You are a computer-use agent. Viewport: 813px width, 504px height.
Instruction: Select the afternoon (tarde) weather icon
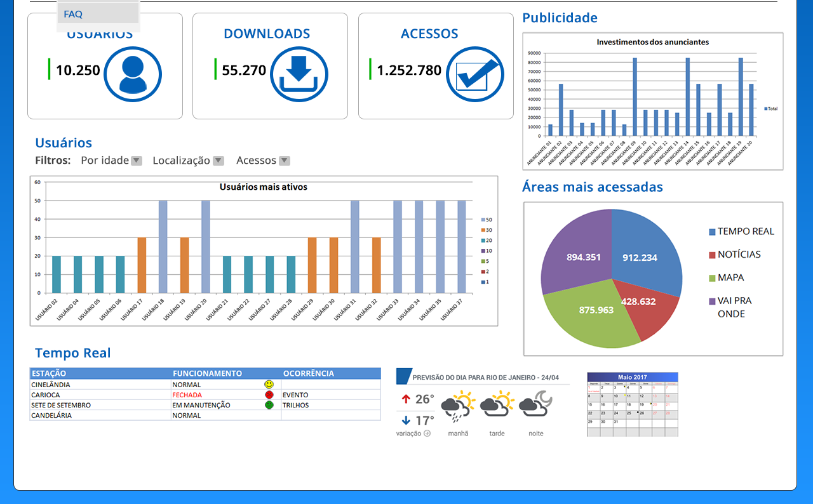click(497, 404)
